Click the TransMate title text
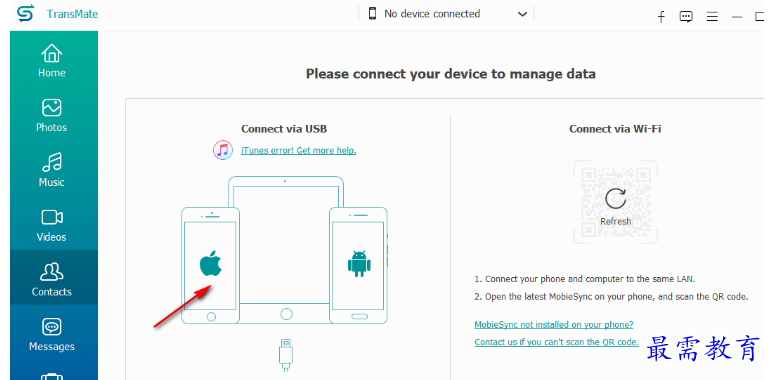768x380 pixels. click(72, 14)
